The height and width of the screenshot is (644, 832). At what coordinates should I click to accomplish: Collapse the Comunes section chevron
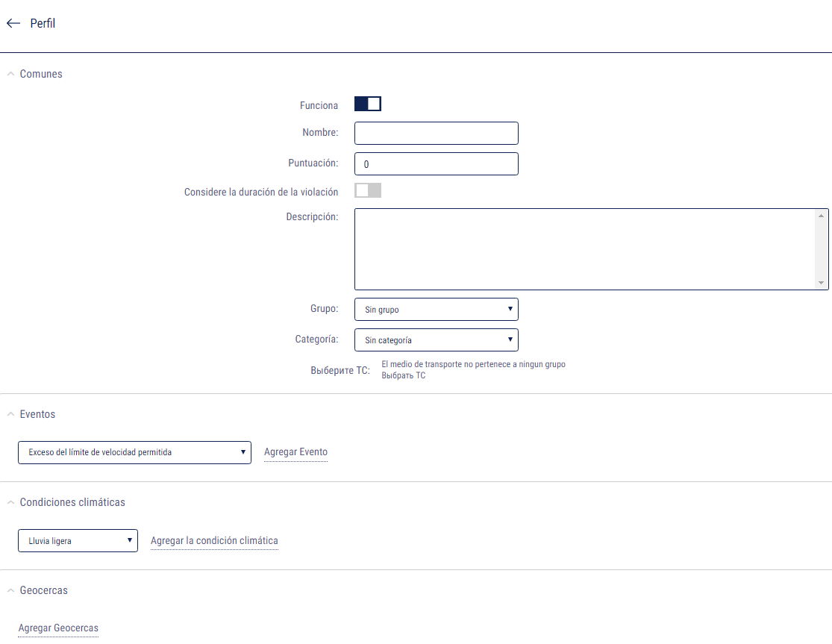tap(10, 74)
